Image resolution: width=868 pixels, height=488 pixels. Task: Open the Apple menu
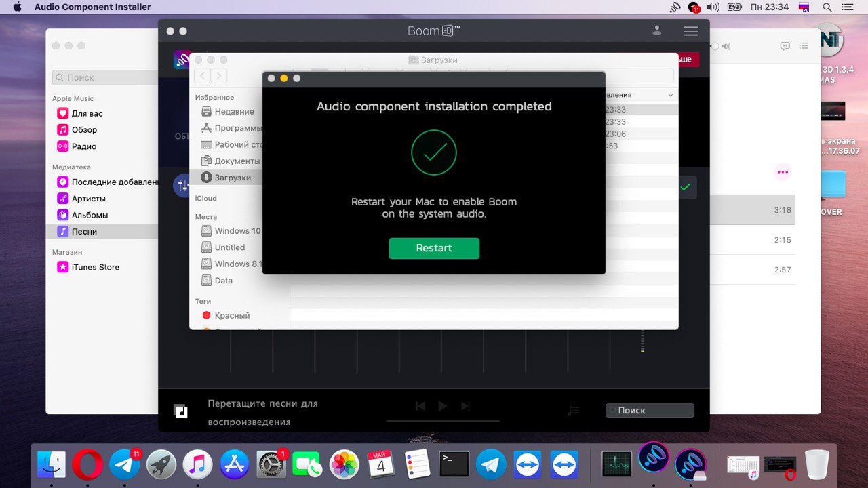(17, 7)
